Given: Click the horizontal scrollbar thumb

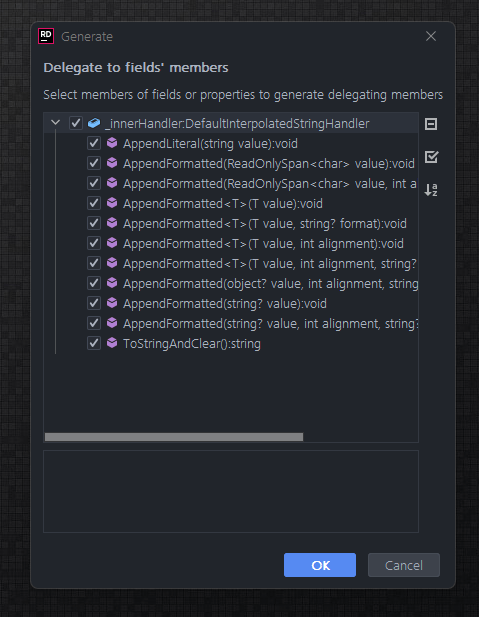Looking at the screenshot, I should (174, 437).
